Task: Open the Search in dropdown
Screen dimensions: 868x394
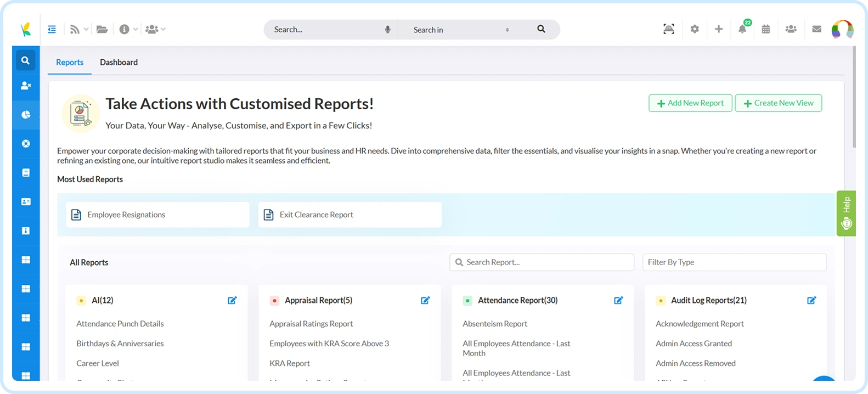Action: pyautogui.click(x=461, y=30)
